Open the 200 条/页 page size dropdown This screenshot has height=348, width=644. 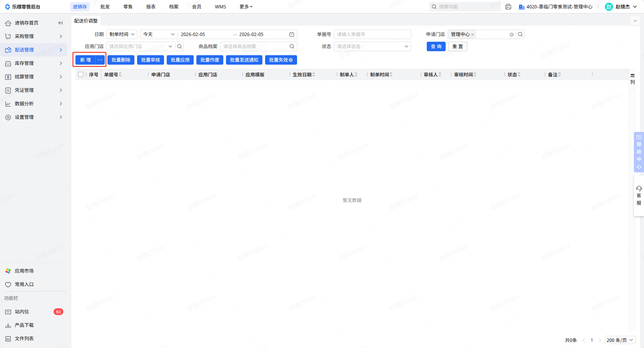[620, 340]
